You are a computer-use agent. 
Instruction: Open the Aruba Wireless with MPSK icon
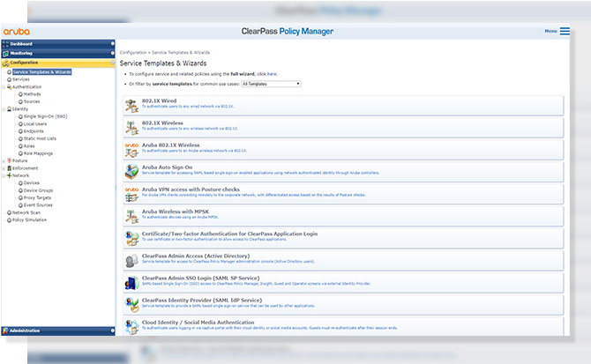131,215
